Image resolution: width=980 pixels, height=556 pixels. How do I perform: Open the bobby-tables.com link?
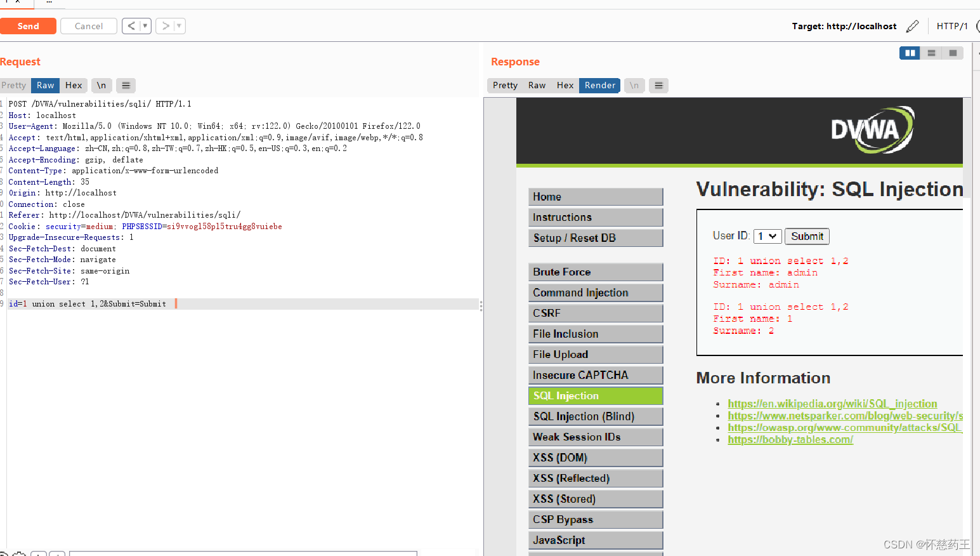pos(790,440)
